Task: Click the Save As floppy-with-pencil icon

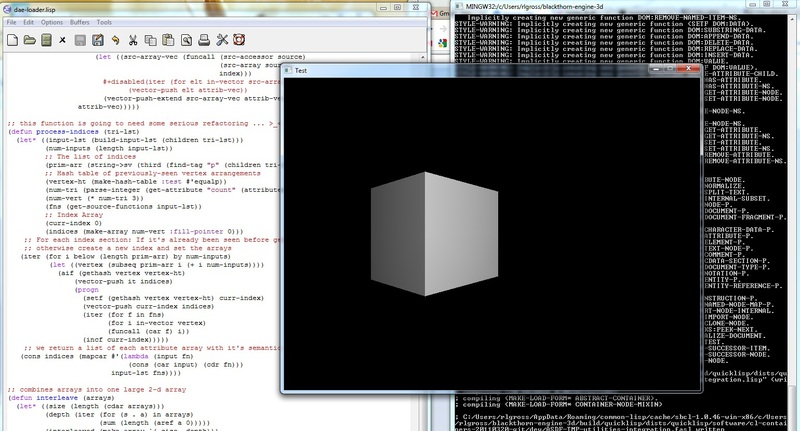Action: (x=97, y=40)
